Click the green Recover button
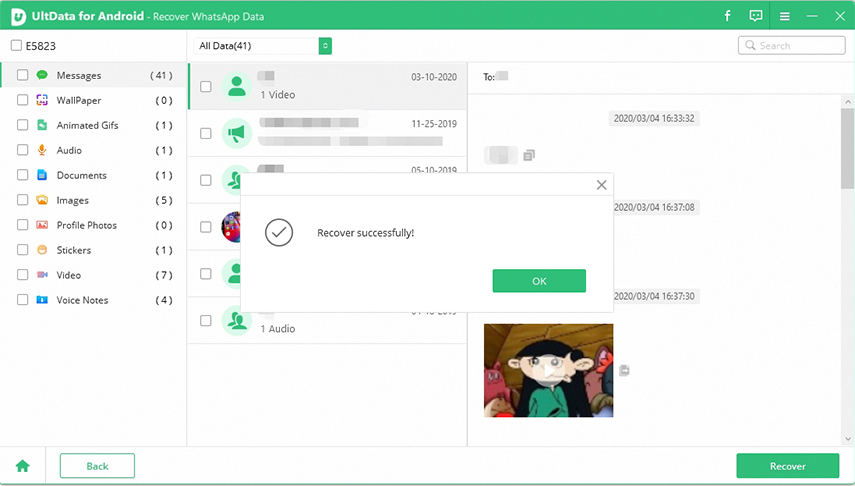This screenshot has height=486, width=855. click(x=787, y=466)
